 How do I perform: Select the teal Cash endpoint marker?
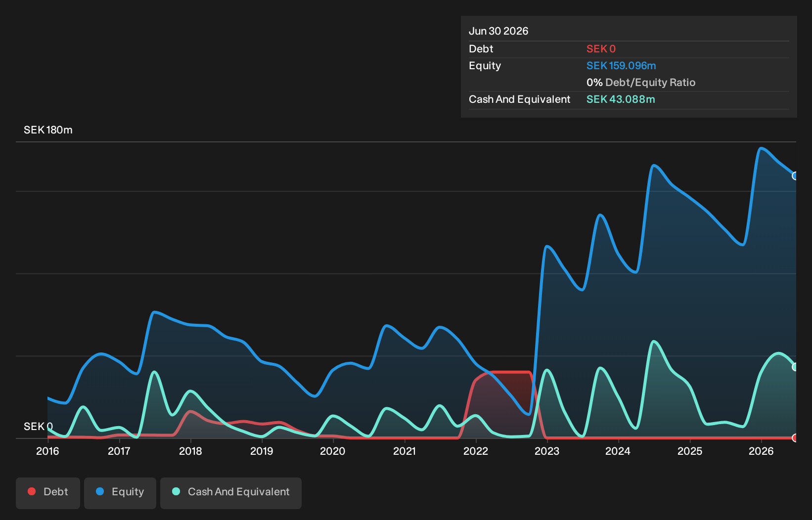(795, 367)
